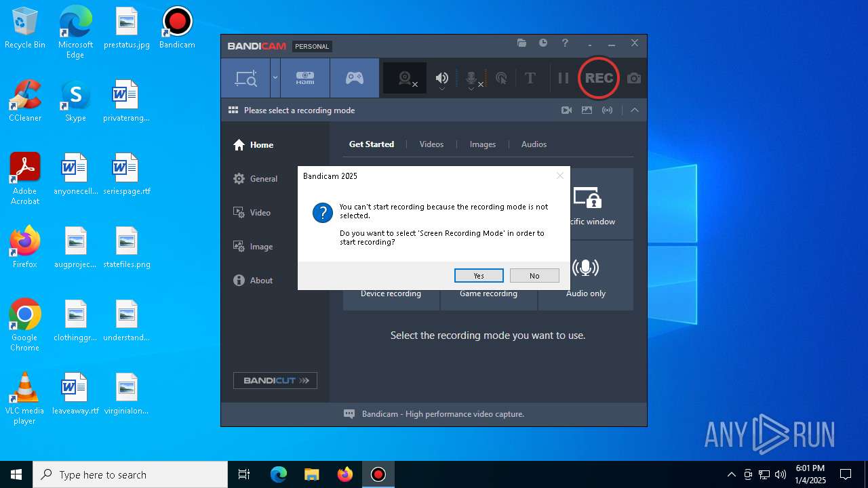Choose the Game recording tile
This screenshot has width=868, height=488.
(x=488, y=300)
